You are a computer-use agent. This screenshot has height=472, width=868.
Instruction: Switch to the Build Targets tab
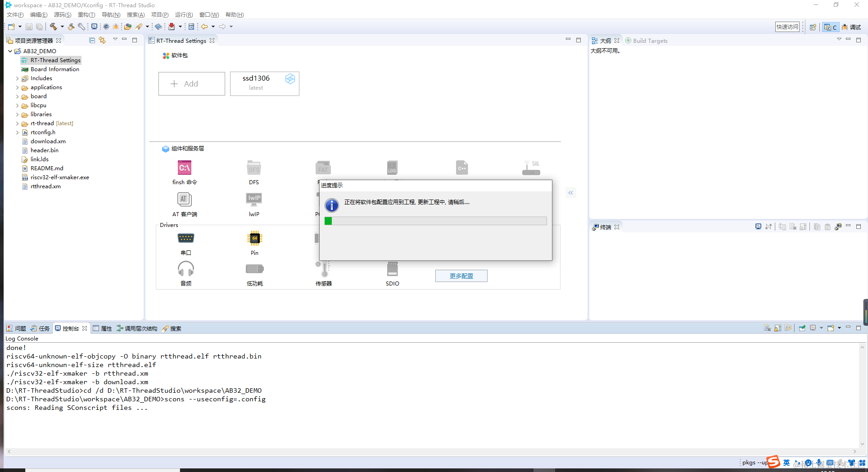tap(646, 41)
